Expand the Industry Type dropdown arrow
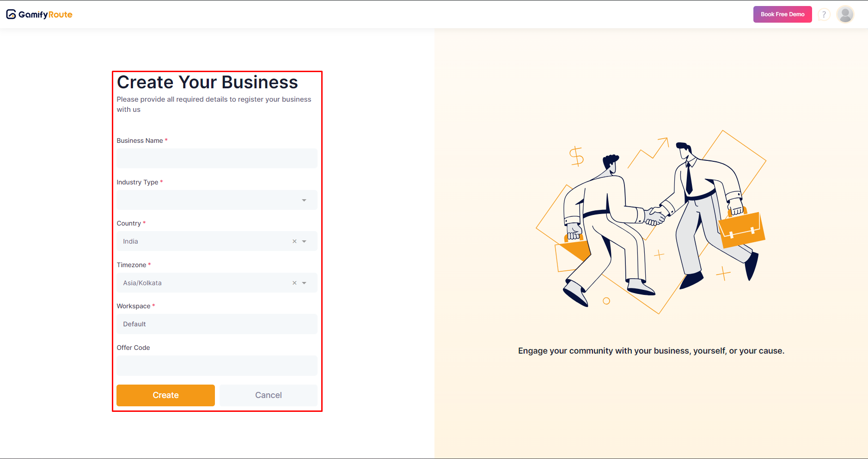 pyautogui.click(x=304, y=200)
